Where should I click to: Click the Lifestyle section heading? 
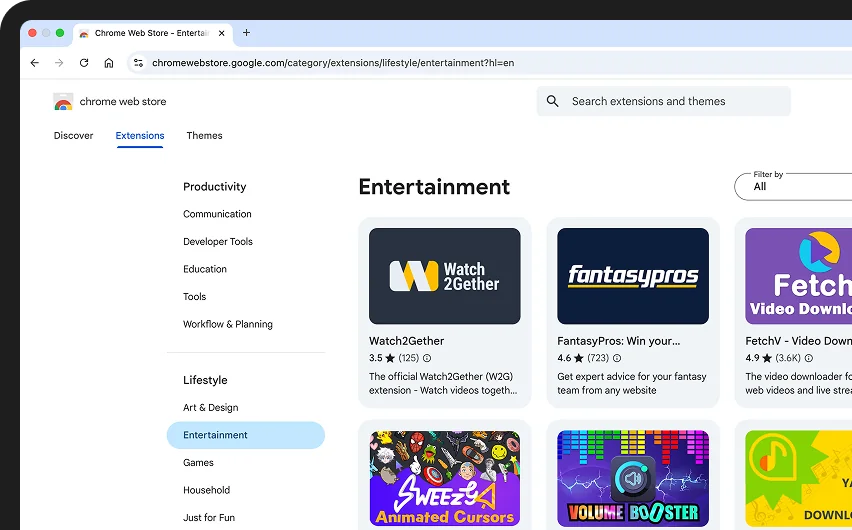205,380
